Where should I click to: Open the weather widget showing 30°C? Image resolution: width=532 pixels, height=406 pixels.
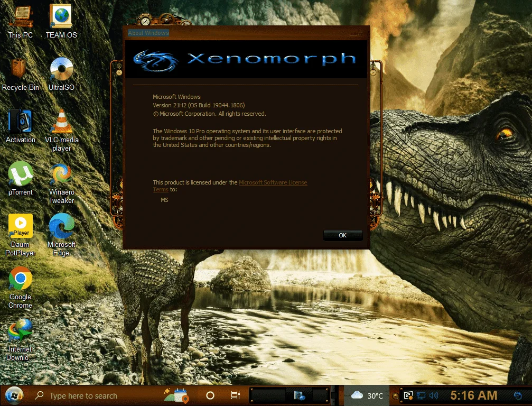[367, 395]
